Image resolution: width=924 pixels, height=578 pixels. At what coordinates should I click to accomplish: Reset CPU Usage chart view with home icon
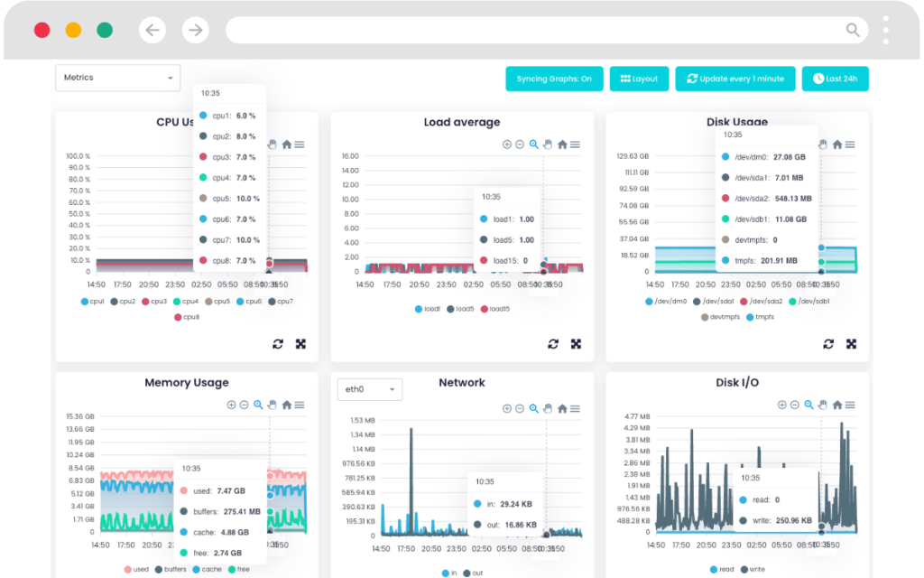[287, 144]
